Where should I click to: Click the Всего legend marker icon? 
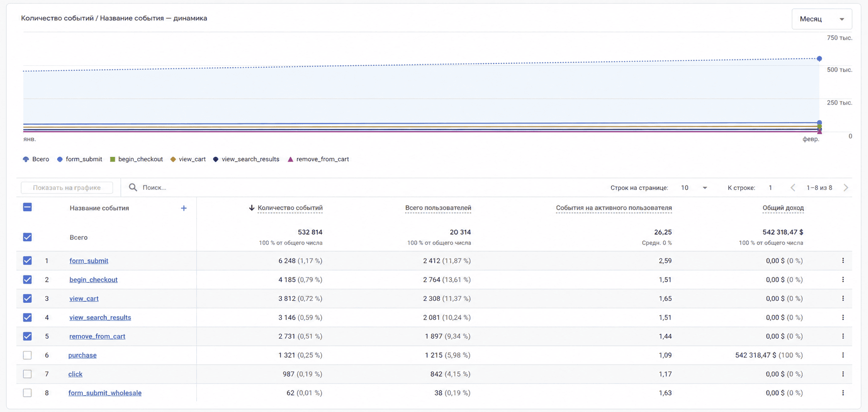coord(26,159)
